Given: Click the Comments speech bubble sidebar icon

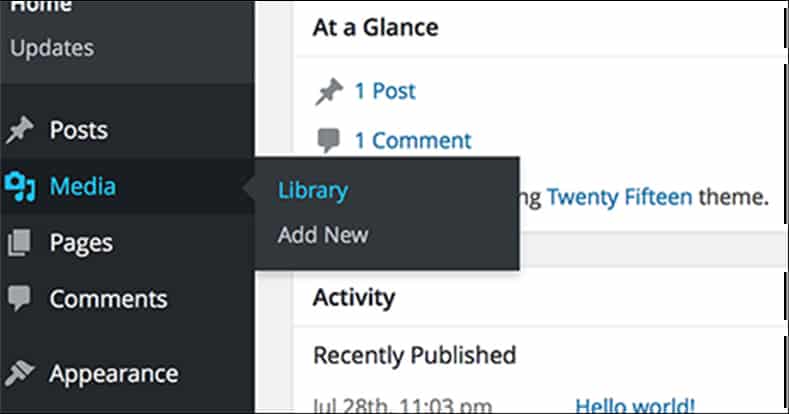Looking at the screenshot, I should tap(20, 298).
